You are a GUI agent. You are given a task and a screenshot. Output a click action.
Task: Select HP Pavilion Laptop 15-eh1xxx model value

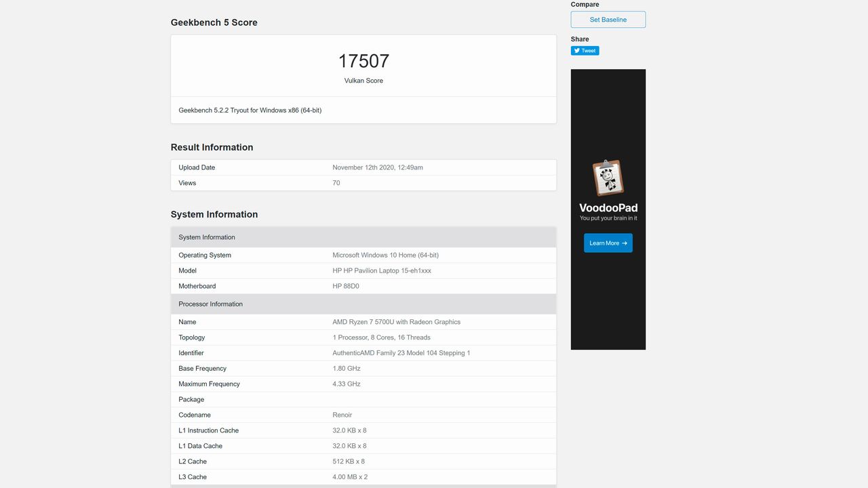pos(382,271)
